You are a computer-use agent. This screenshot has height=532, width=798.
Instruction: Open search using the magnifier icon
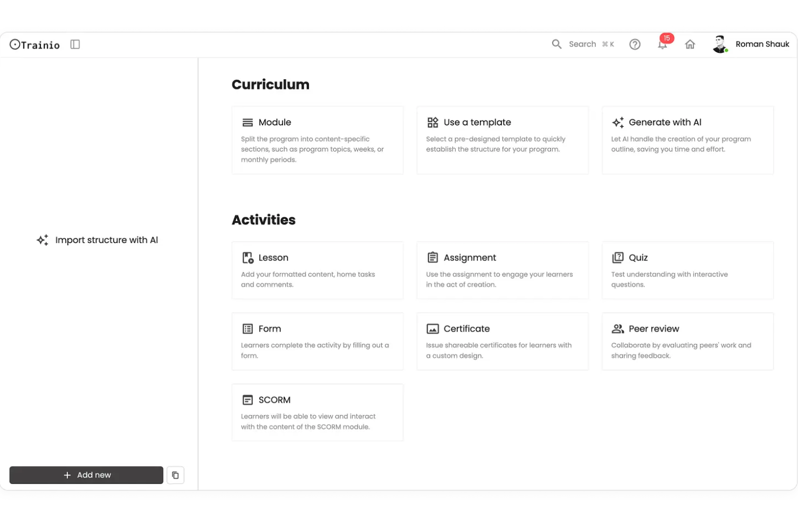tap(556, 44)
